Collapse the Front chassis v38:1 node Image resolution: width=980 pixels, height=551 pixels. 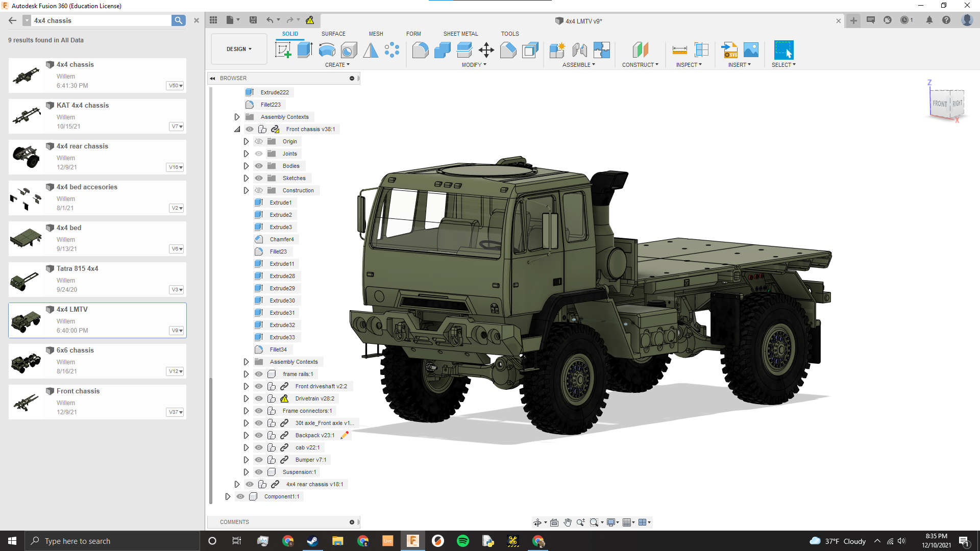coord(237,129)
